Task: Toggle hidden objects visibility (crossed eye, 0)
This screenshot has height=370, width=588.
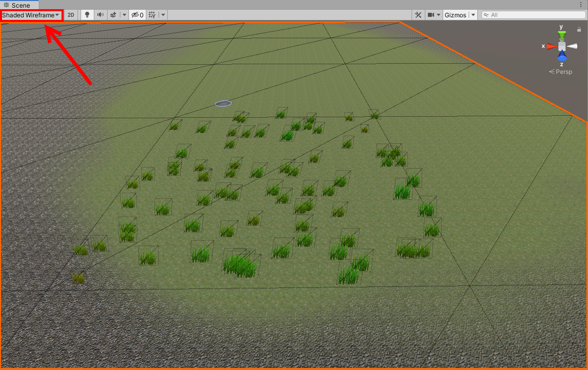Action: pyautogui.click(x=137, y=15)
